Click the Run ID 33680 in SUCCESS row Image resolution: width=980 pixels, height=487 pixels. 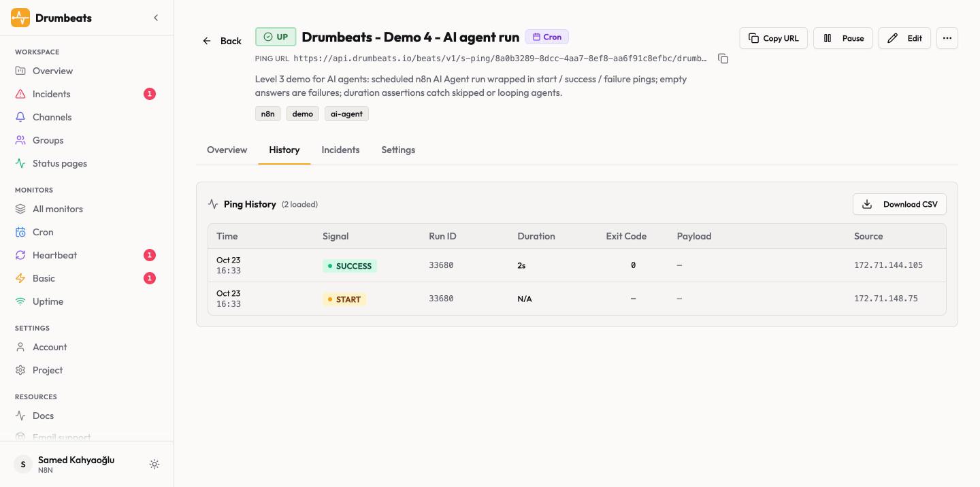(441, 265)
